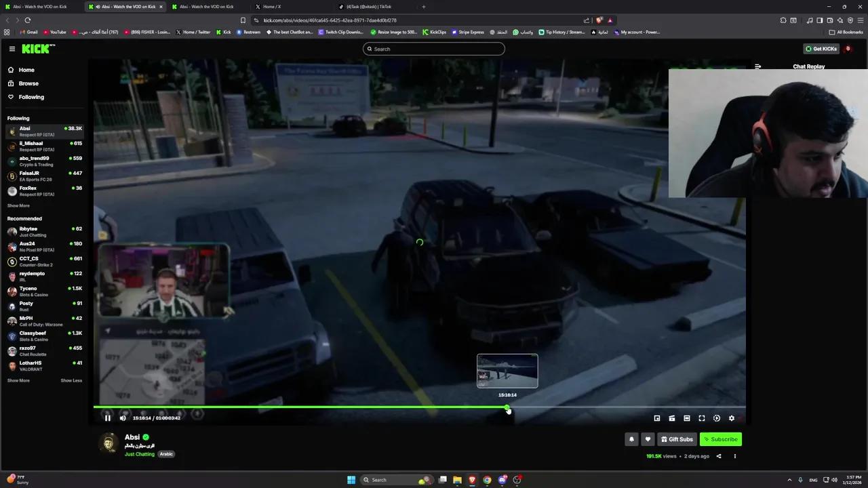Mute the video player volume

(x=123, y=418)
